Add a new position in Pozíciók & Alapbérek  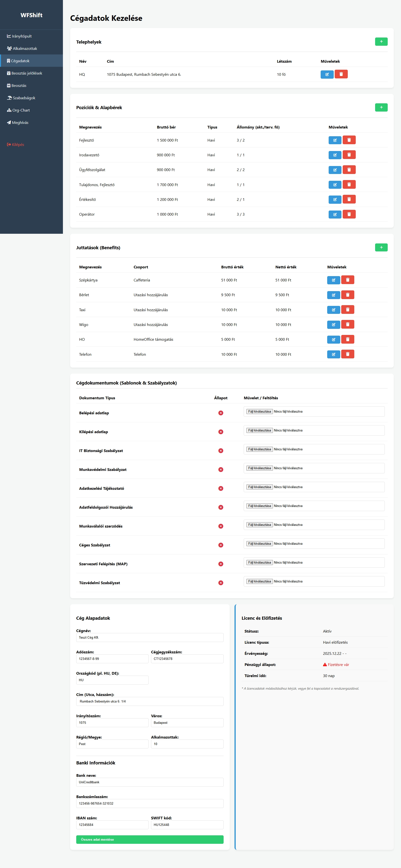(381, 107)
